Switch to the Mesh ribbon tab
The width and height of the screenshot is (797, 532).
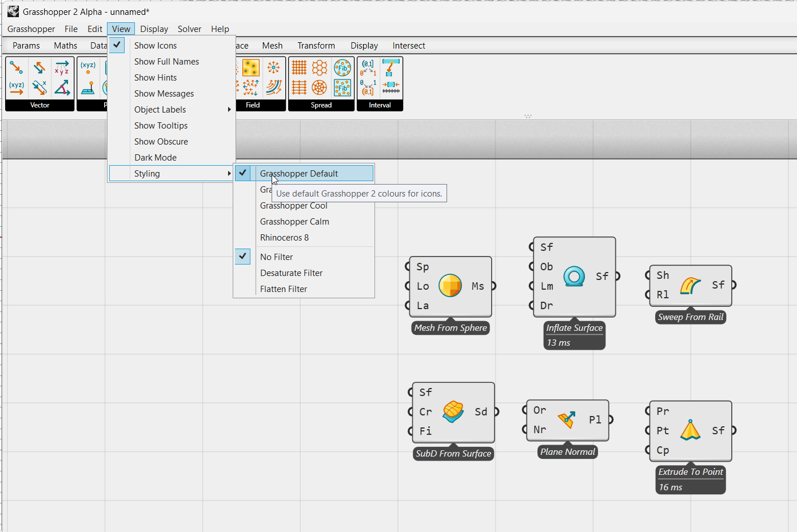[x=272, y=45]
